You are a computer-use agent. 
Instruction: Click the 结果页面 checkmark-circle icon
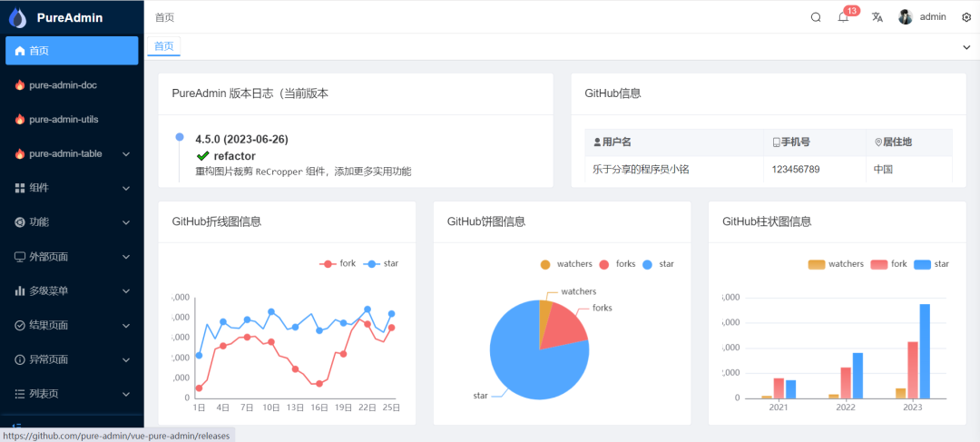(19, 326)
